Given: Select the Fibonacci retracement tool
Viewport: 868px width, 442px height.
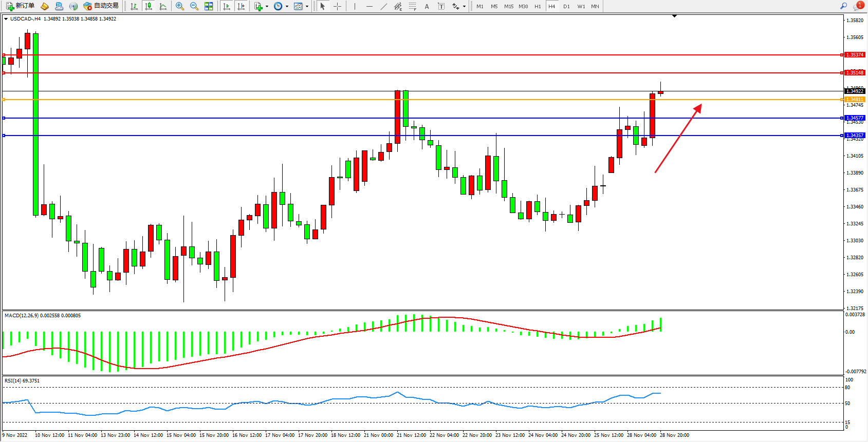Looking at the screenshot, I should click(x=412, y=6).
